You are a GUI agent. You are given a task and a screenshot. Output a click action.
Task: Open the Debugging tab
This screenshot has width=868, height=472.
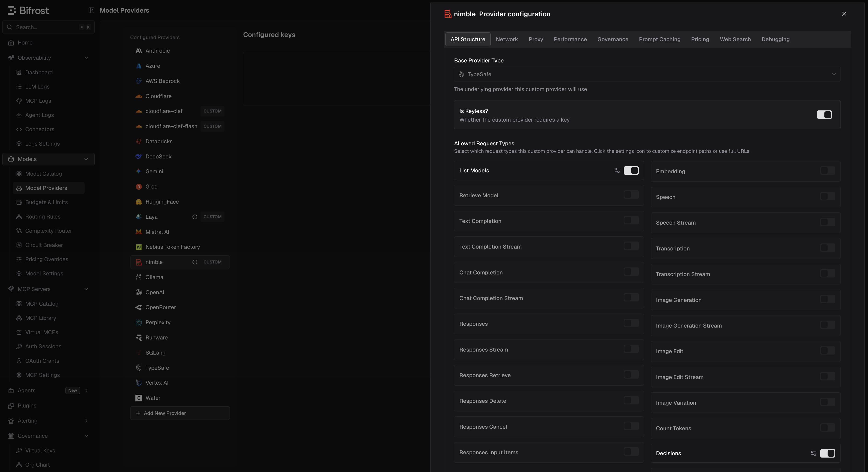pos(775,39)
